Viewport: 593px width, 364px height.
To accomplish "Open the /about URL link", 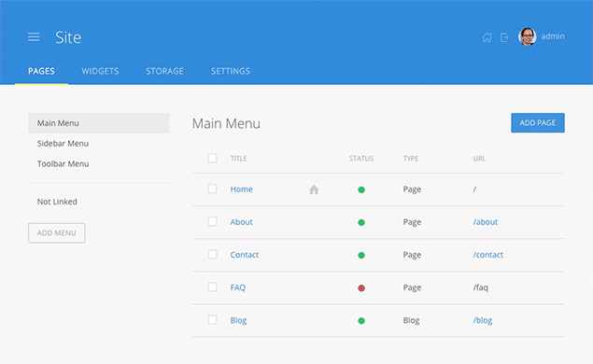I will pyautogui.click(x=486, y=222).
